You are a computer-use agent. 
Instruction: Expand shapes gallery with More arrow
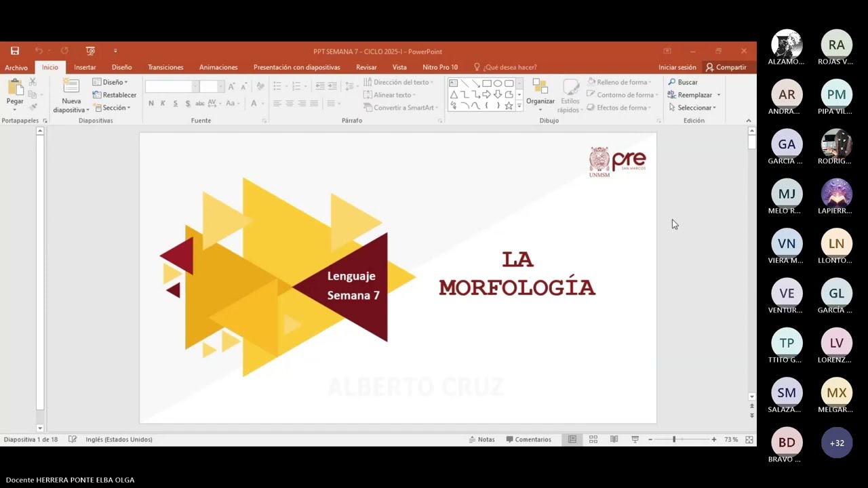519,106
